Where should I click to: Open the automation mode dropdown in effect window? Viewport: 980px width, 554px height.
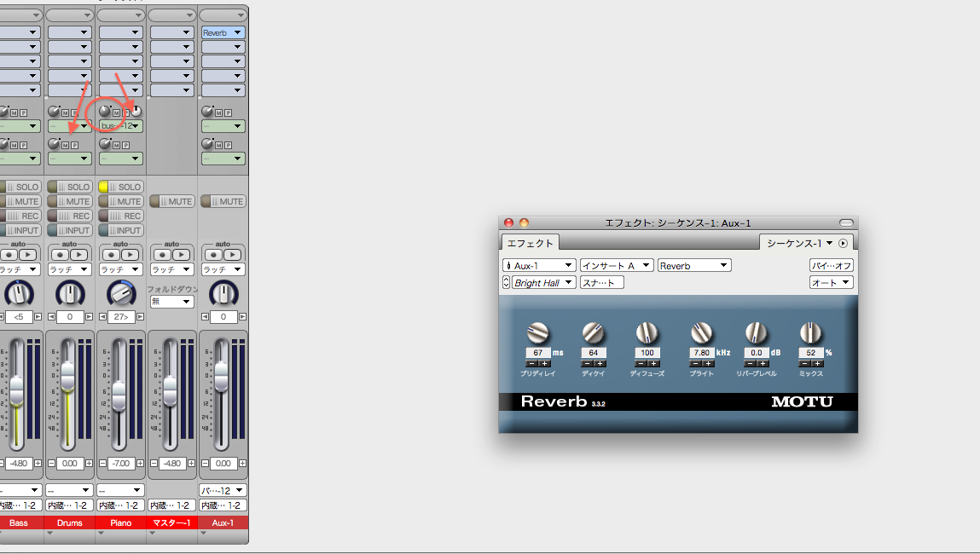click(x=832, y=282)
